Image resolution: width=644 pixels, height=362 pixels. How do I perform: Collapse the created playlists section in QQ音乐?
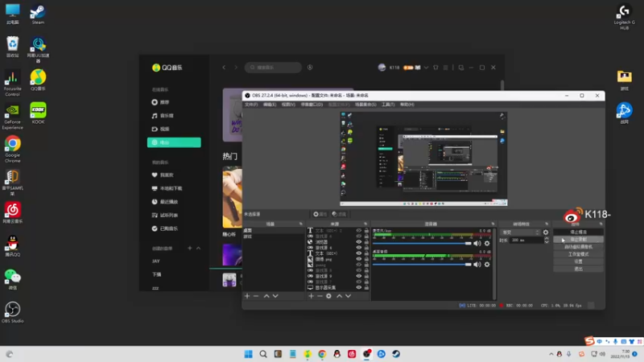pos(198,248)
